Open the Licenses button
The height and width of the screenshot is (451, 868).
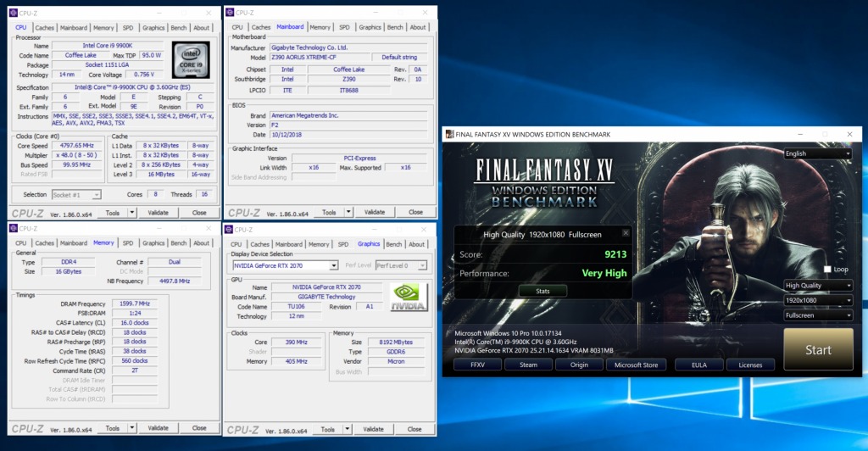click(750, 365)
